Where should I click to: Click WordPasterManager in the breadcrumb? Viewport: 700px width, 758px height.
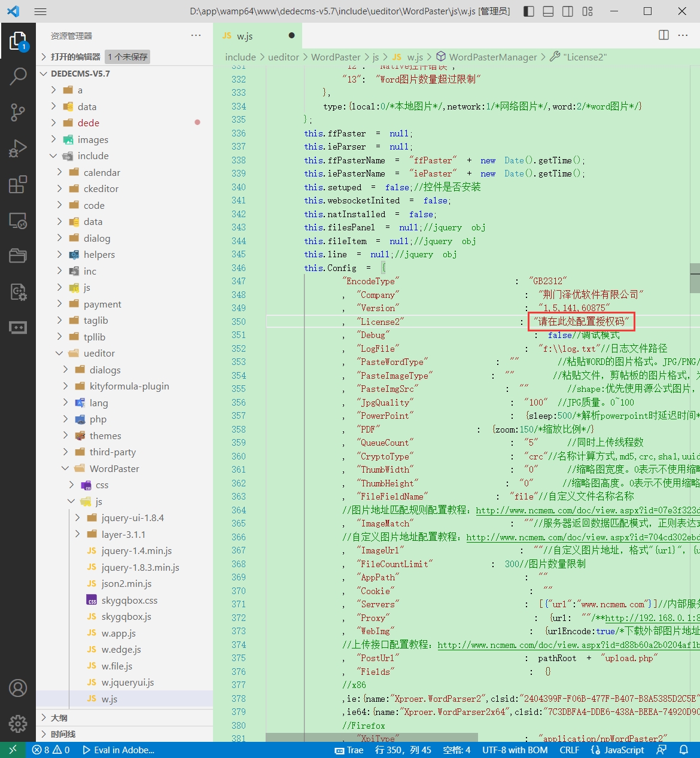492,57
